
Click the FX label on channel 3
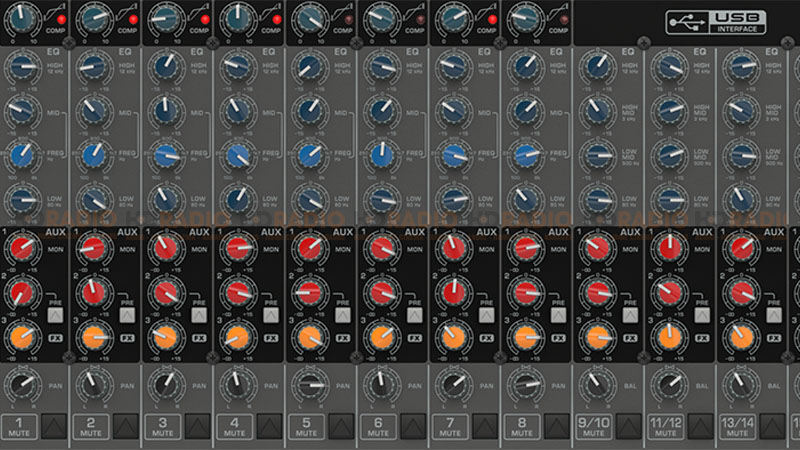click(x=199, y=338)
